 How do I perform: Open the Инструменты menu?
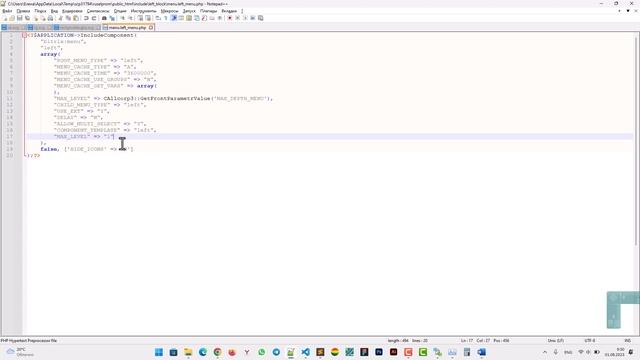[x=144, y=11]
